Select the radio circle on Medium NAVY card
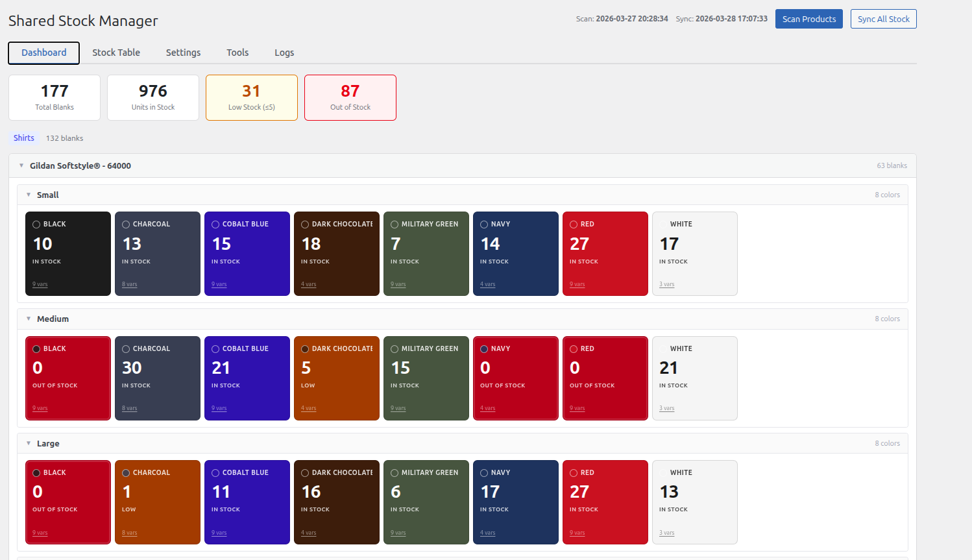The height and width of the screenshot is (560, 972). [x=485, y=348]
